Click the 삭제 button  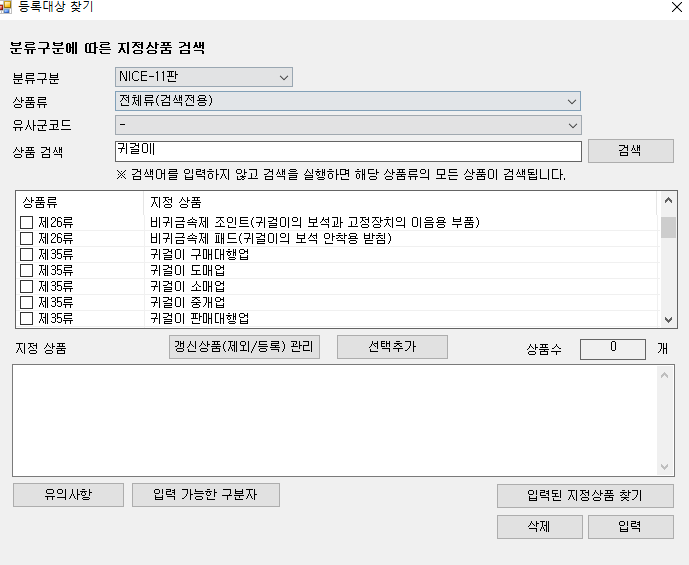point(540,527)
